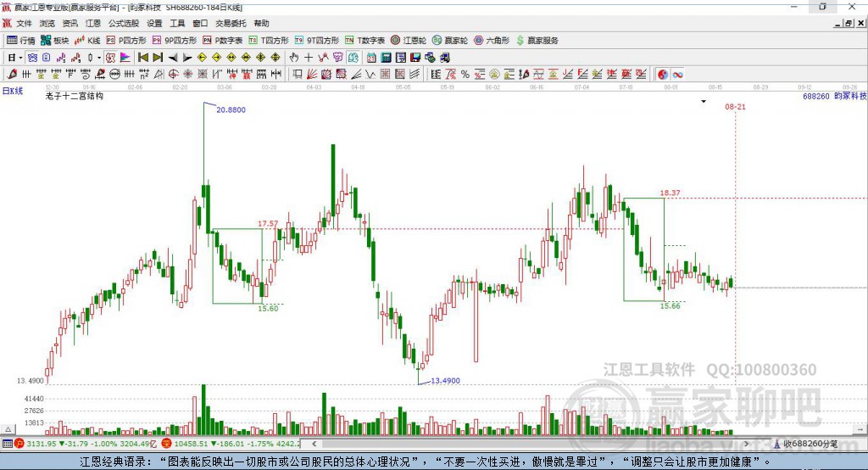Click the red floppy disk save icon
This screenshot has height=470, width=868.
click(415, 58)
